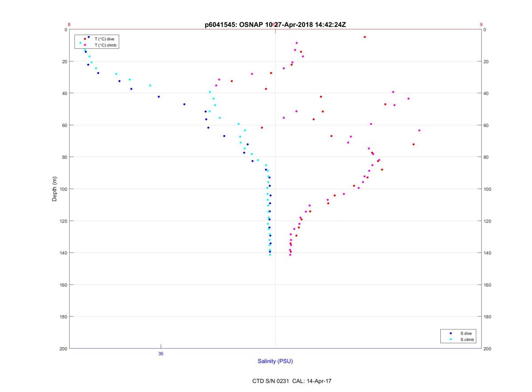Click the T (°C) climb legend entry
532x392 pixels.
point(106,45)
